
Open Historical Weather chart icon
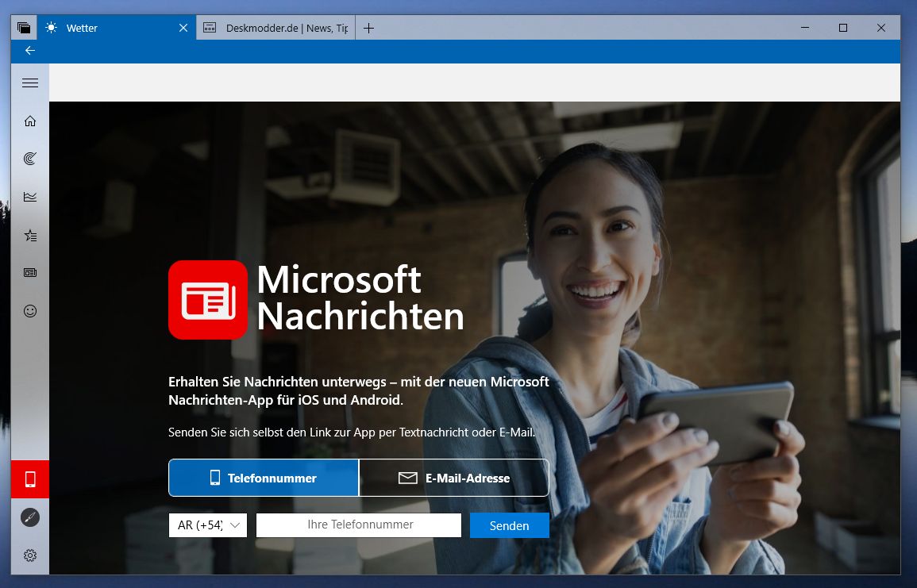pos(30,197)
